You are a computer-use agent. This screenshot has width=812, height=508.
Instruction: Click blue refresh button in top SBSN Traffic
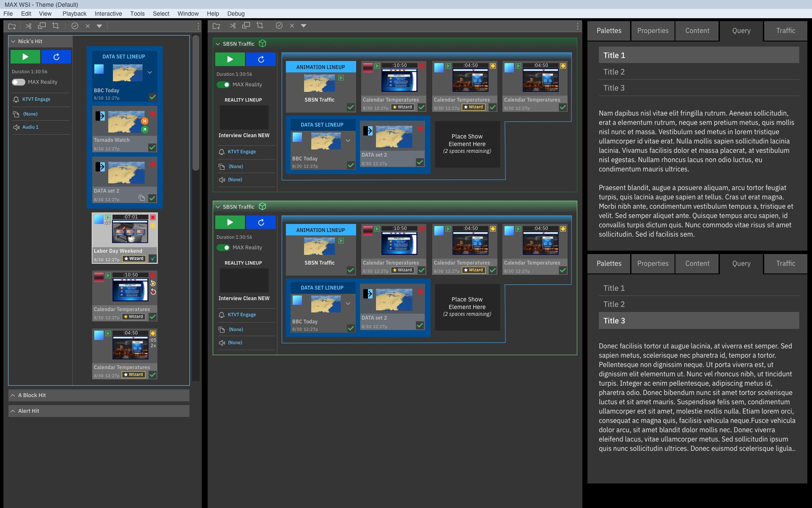click(261, 59)
